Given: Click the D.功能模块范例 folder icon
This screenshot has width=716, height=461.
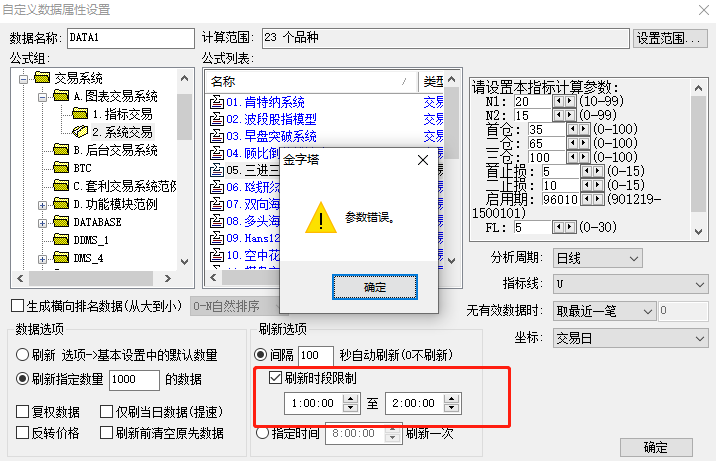Looking at the screenshot, I should (x=61, y=203).
